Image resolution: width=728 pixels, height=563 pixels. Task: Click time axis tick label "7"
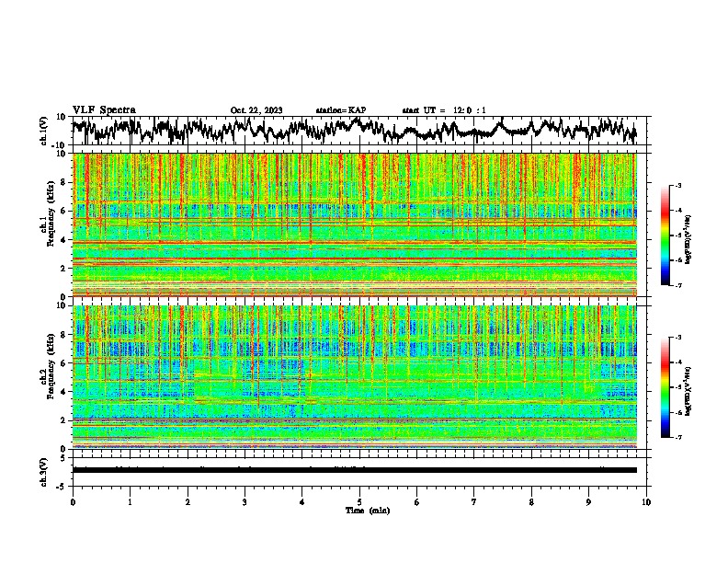[474, 502]
